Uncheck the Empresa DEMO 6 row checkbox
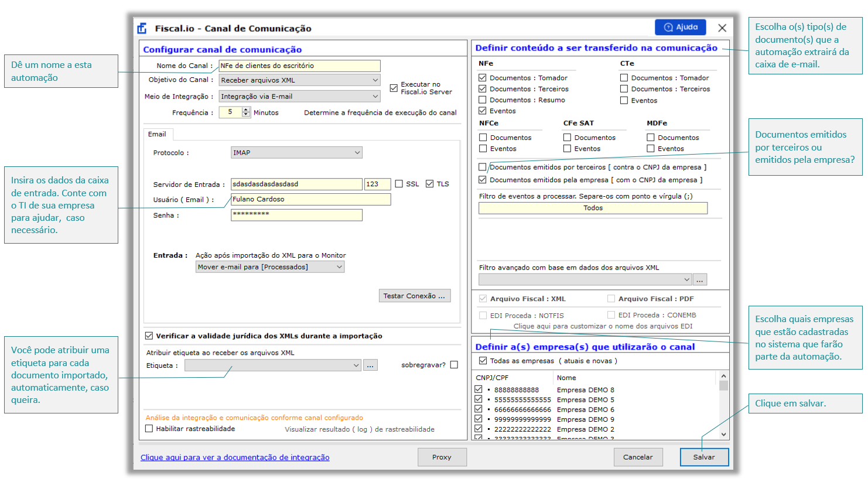 [479, 409]
